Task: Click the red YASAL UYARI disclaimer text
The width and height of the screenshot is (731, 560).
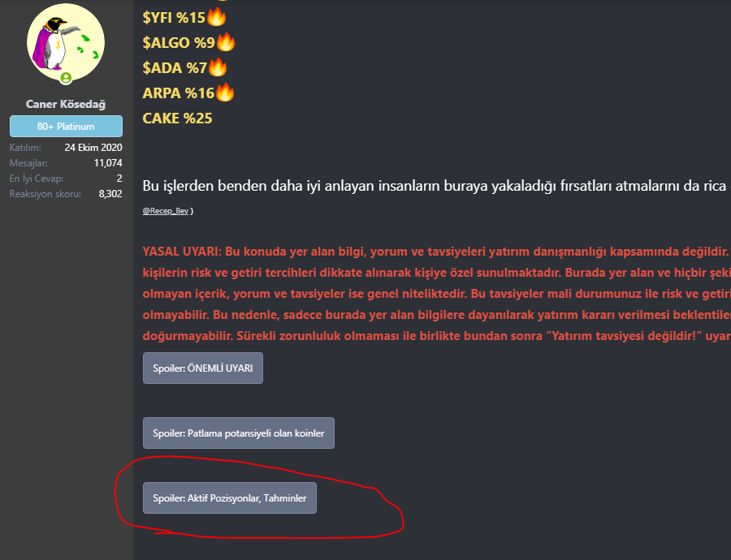Action: tap(437, 294)
